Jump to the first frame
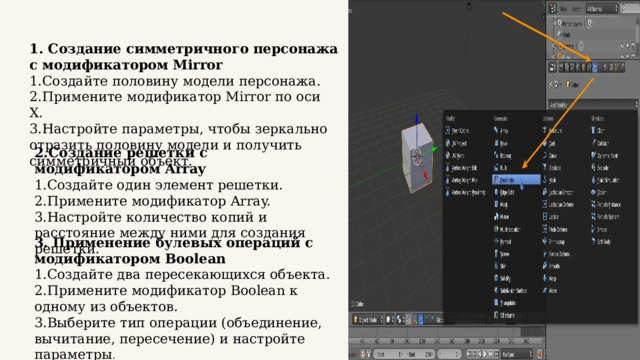640x360 pixels. [x=468, y=354]
